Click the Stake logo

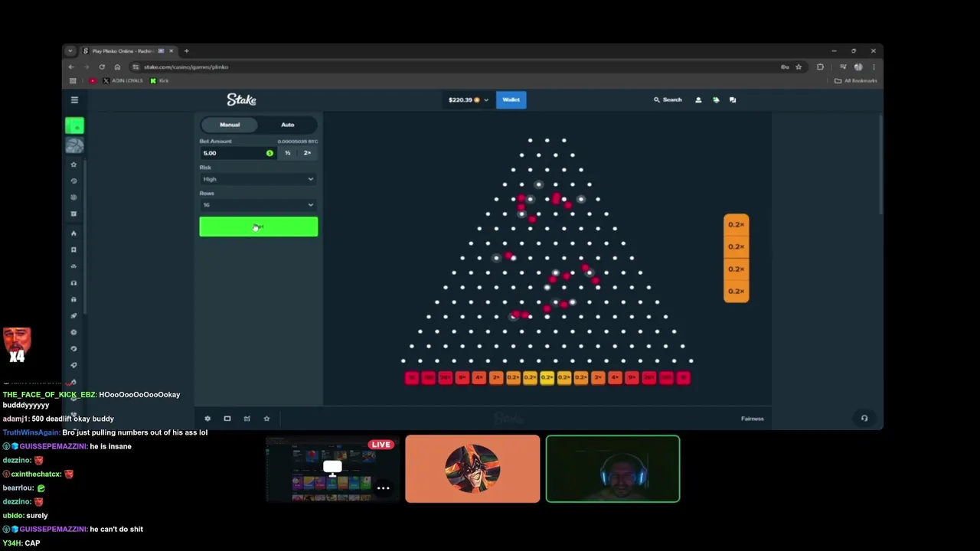click(241, 99)
